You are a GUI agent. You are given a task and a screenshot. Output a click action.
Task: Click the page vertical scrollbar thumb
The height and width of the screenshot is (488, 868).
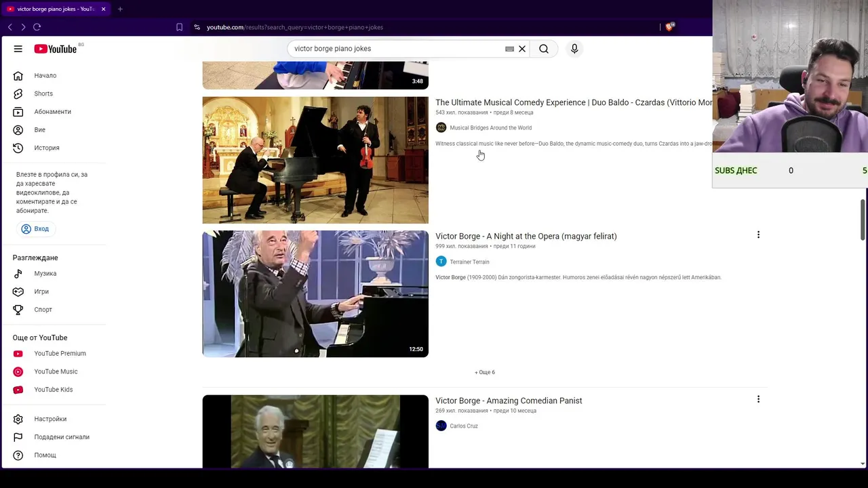coord(863,219)
